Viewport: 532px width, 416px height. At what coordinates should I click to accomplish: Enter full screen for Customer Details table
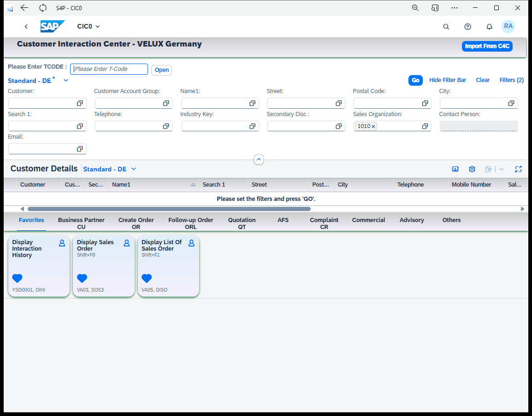[518, 169]
